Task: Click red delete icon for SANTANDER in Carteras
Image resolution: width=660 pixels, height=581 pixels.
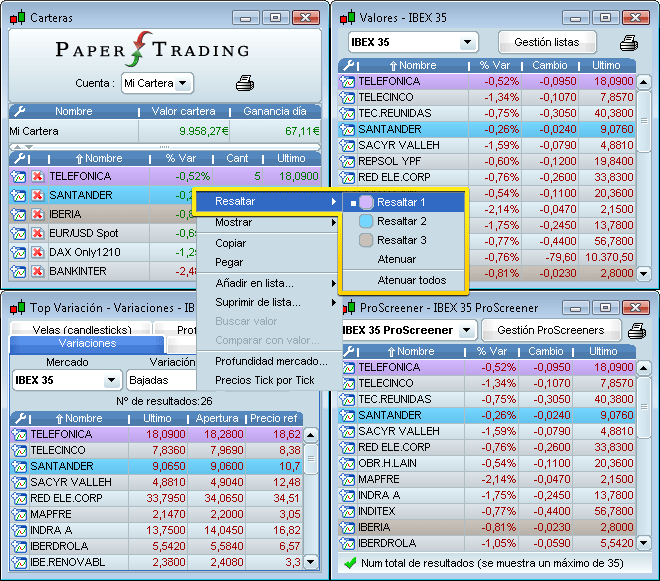Action: tap(37, 195)
